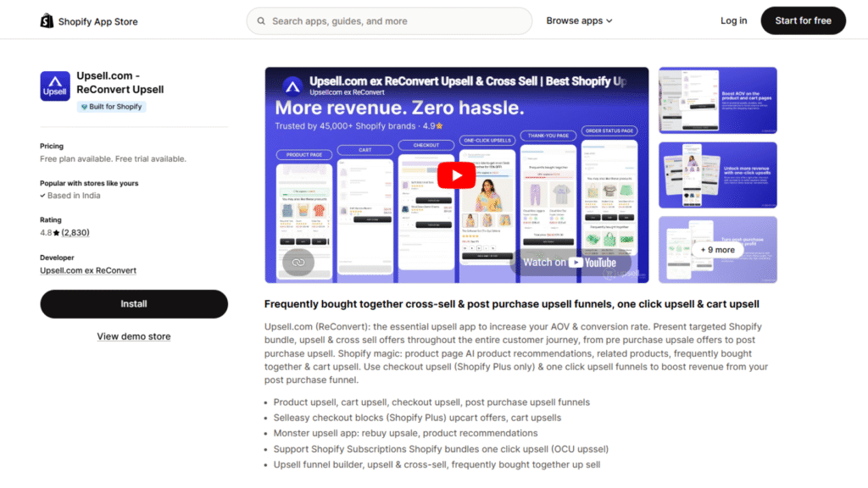Click the 'Frequently bought together' headline
Image resolution: width=868 pixels, height=488 pixels.
point(511,304)
